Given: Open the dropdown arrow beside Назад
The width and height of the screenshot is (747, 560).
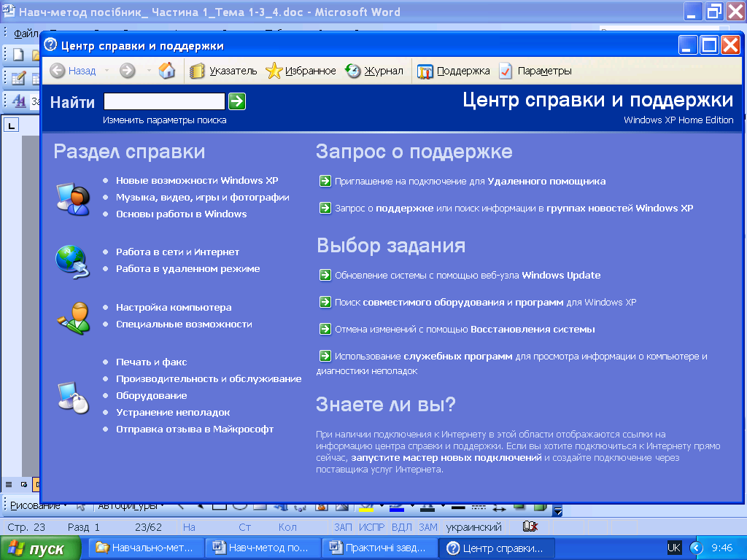Looking at the screenshot, I should coord(107,71).
